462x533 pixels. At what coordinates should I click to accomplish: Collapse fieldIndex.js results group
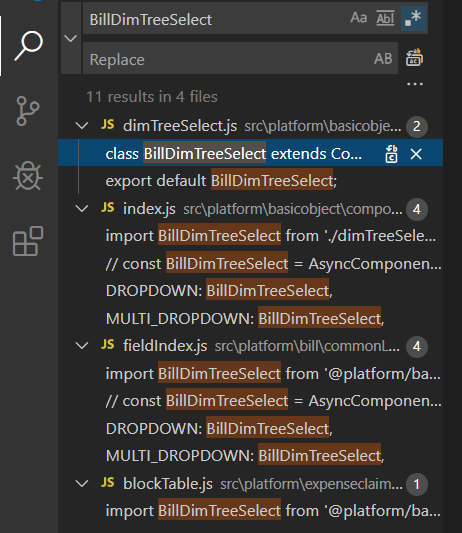pos(82,346)
